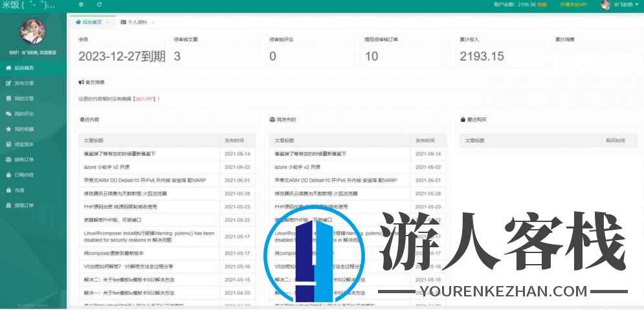644x310 pixels.
Task: Click the home icon beside 后台首页 in sidebar
Action: click(x=8, y=68)
